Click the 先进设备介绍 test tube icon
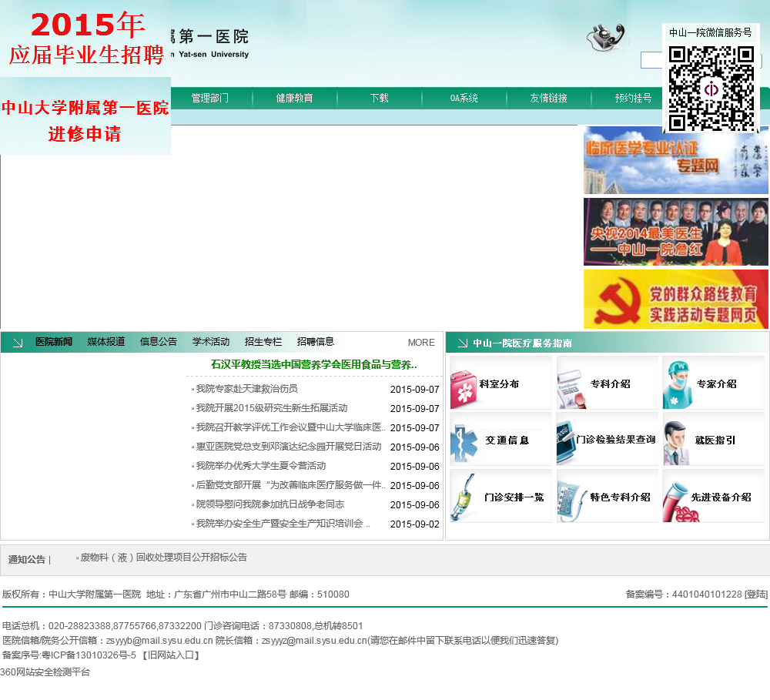The image size is (770, 700). pos(680,501)
